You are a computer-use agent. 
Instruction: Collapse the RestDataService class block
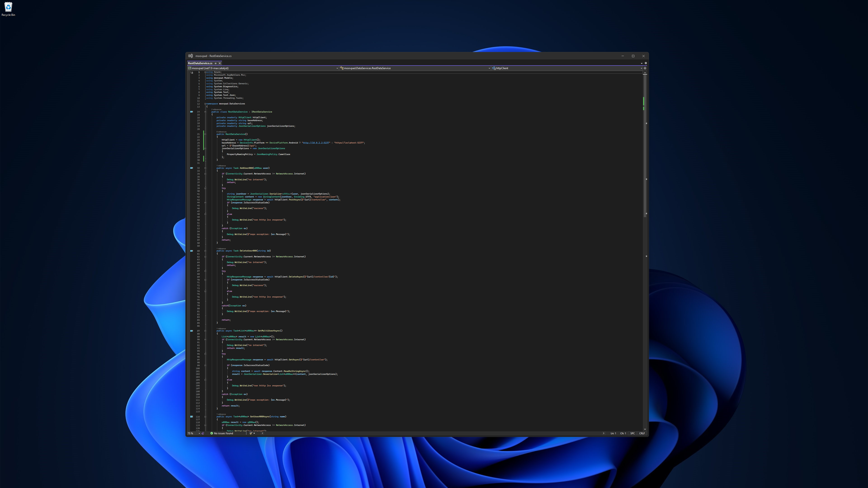pos(205,112)
